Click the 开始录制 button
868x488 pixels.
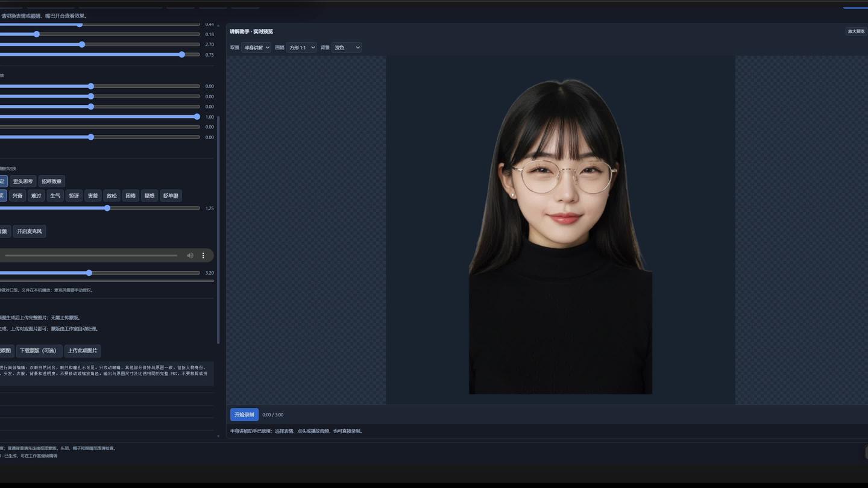tap(244, 414)
